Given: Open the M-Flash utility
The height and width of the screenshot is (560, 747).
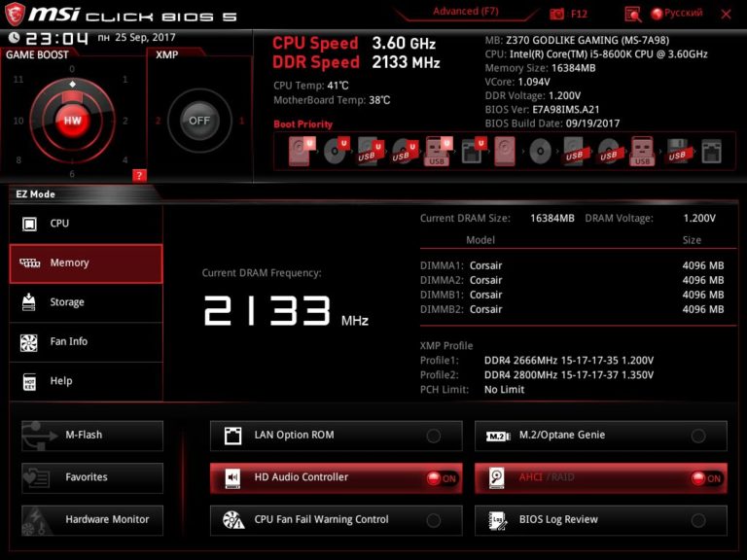Looking at the screenshot, I should point(92,436).
